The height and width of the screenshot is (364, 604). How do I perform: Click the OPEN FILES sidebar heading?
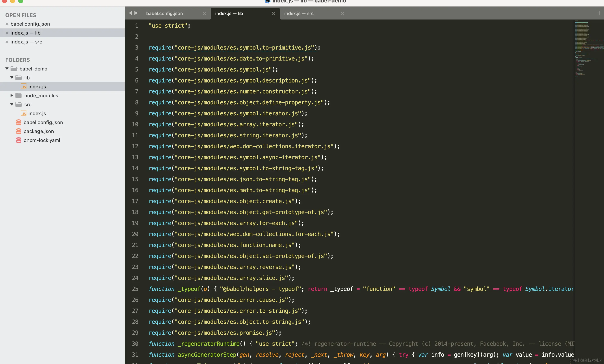tap(21, 15)
